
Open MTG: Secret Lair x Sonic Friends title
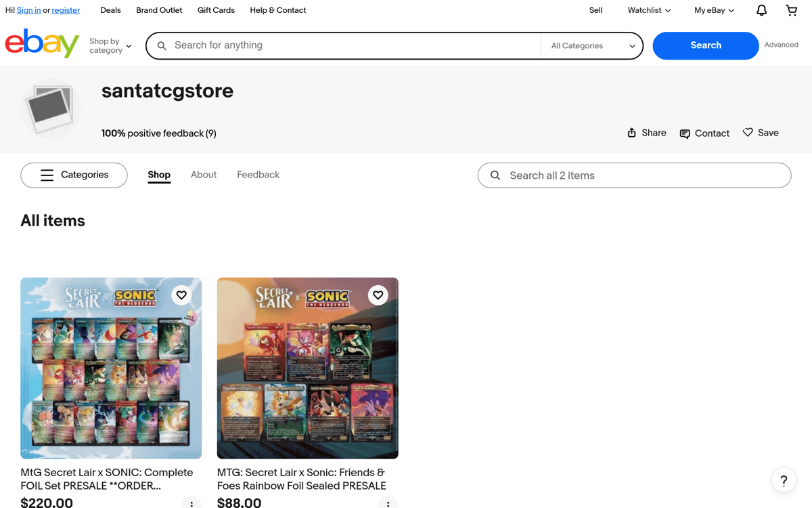302,479
